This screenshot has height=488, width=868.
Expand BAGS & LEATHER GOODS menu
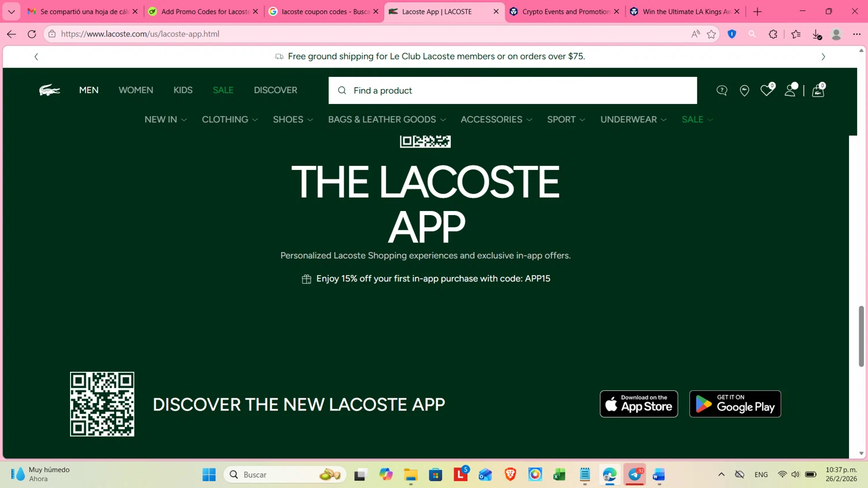387,120
